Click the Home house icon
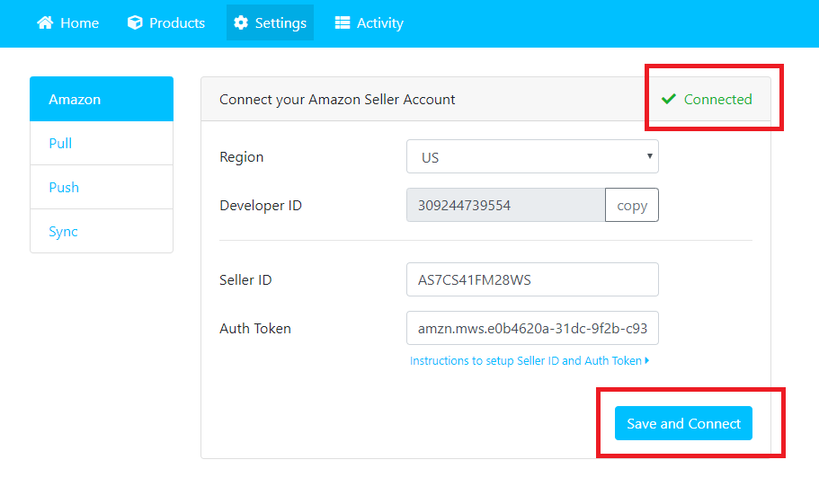Image resolution: width=819 pixels, height=504 pixels. click(x=45, y=22)
